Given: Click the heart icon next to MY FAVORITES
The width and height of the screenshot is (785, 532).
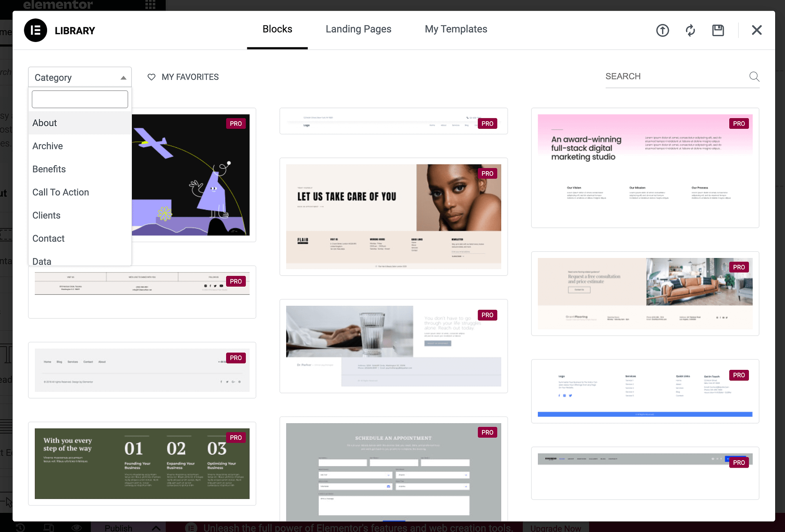Looking at the screenshot, I should point(151,77).
